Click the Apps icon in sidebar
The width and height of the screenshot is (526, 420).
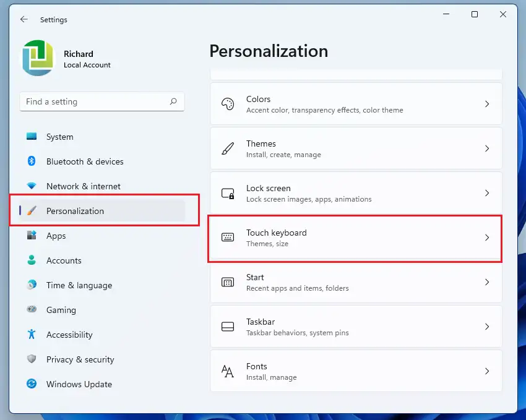click(32, 235)
